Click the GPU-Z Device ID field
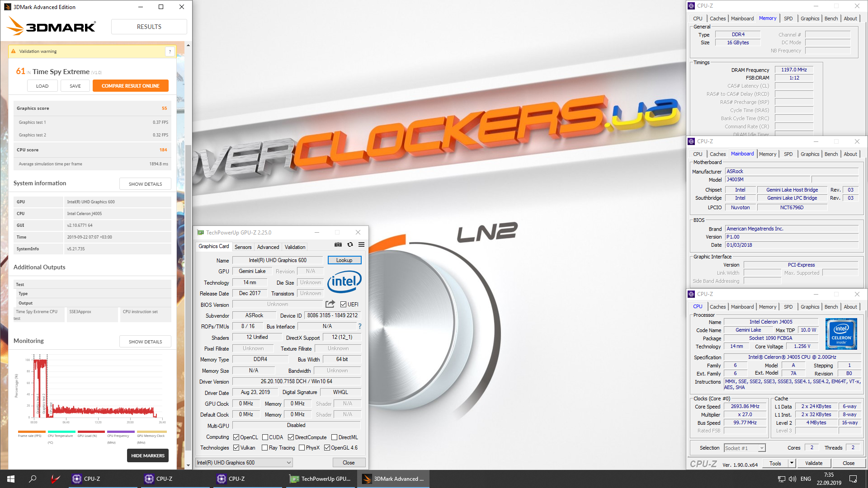 pyautogui.click(x=332, y=315)
